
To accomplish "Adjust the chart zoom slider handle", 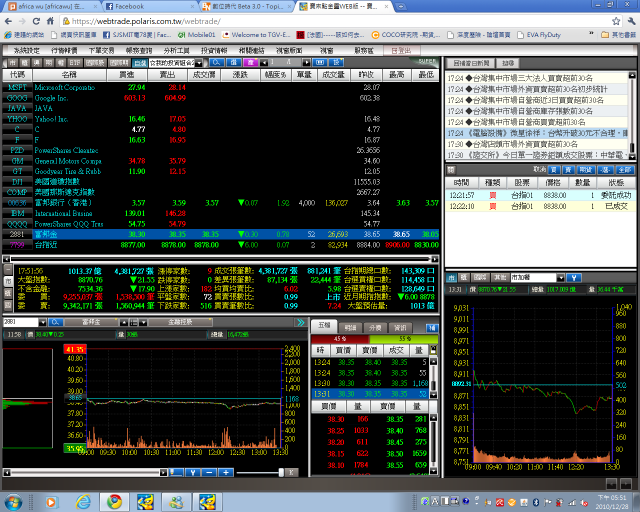I will [x=281, y=472].
